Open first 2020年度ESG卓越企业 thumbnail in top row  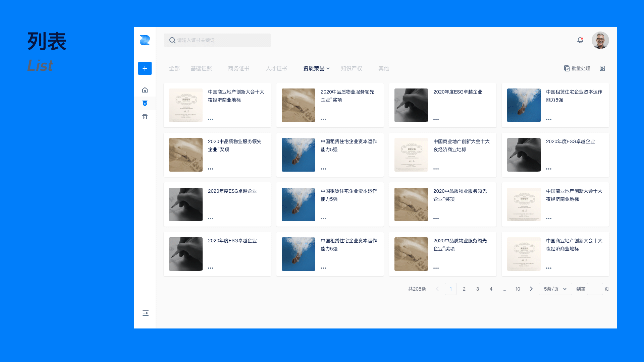[x=411, y=105]
